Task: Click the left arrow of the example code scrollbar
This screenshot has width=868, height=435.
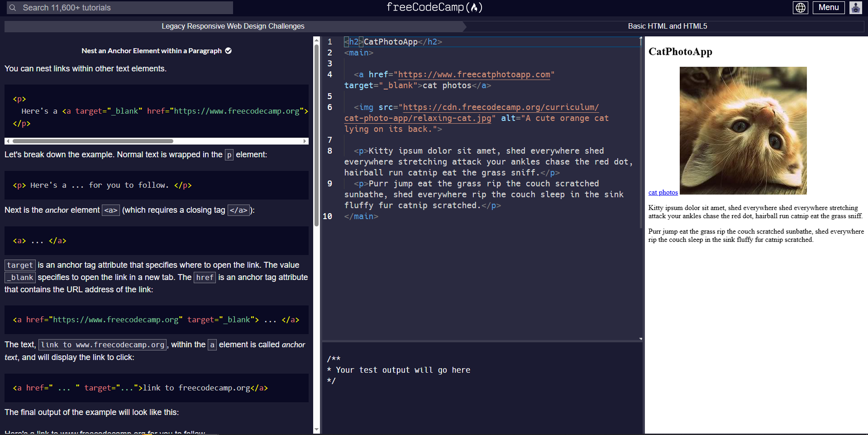Action: pos(8,141)
